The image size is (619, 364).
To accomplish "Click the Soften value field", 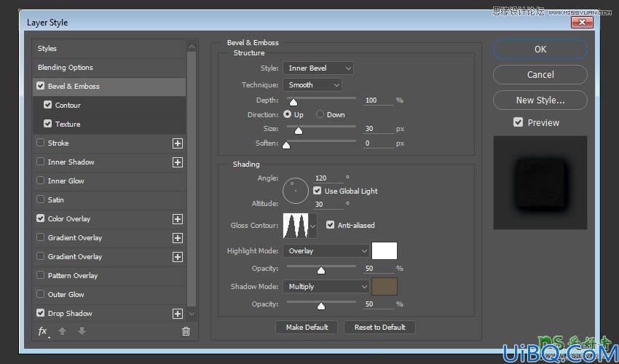I will [378, 143].
